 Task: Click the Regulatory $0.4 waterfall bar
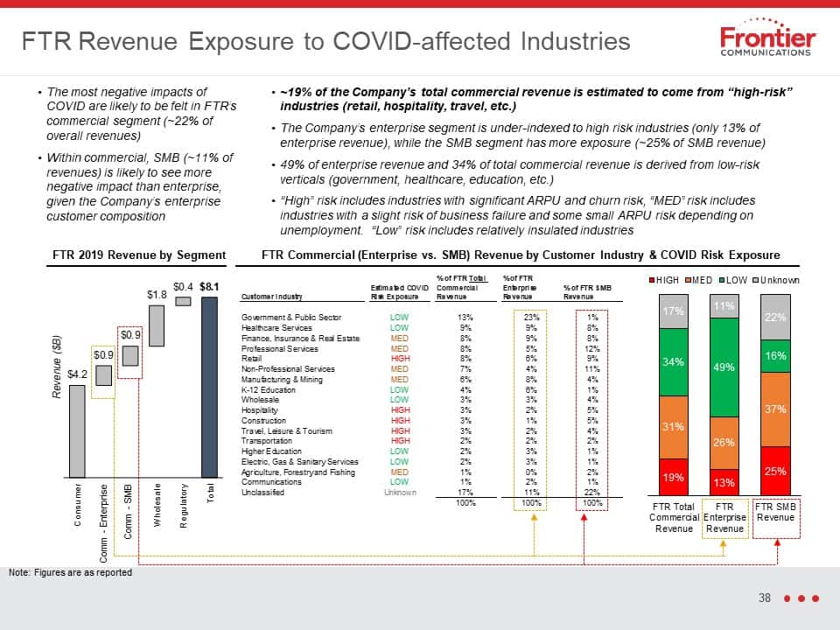point(183,301)
